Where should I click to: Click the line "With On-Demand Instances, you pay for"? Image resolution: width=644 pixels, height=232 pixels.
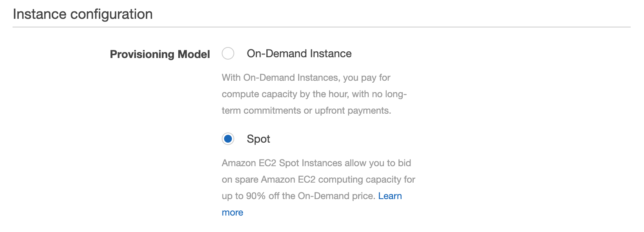[306, 78]
